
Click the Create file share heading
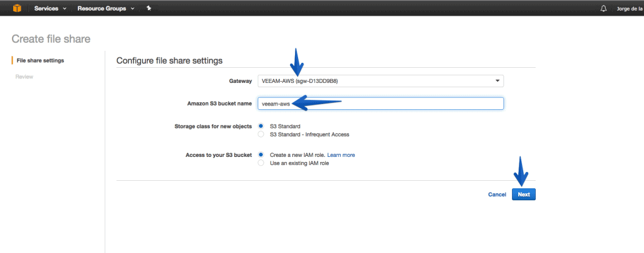(x=51, y=39)
